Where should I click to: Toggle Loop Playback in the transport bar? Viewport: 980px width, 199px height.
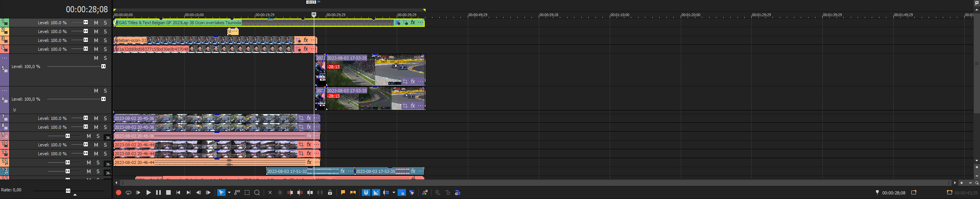[129, 192]
